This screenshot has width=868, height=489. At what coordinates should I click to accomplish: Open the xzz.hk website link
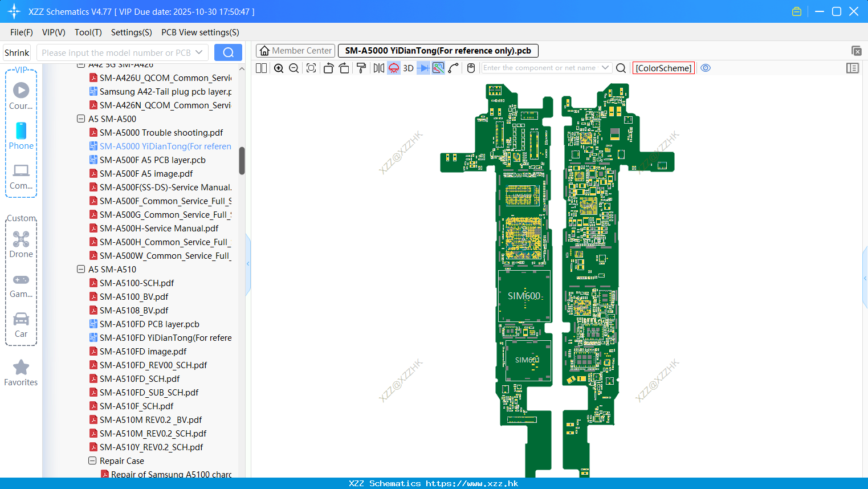[x=472, y=483]
